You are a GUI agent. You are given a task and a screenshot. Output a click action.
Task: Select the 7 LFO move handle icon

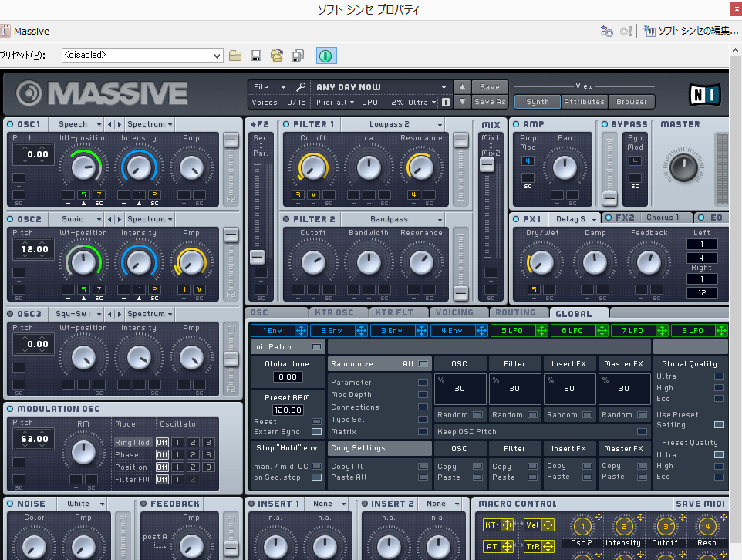click(662, 330)
